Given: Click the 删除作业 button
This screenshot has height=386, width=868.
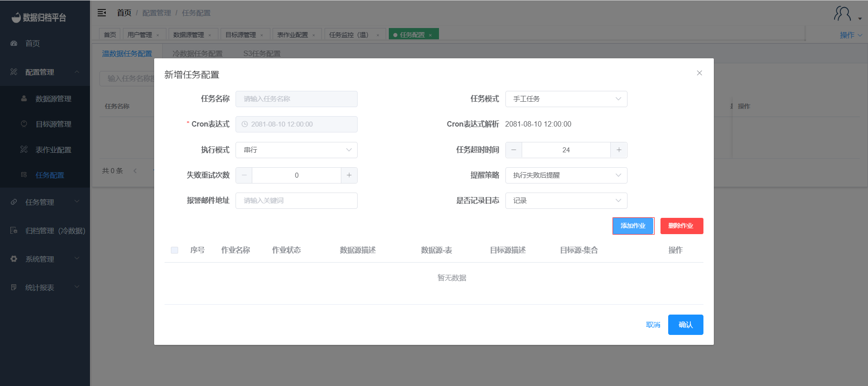Looking at the screenshot, I should tap(682, 226).
